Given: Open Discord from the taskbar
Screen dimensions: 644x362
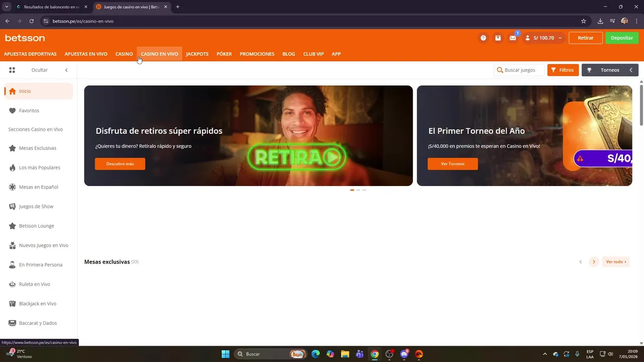Looking at the screenshot, I should tap(404, 354).
